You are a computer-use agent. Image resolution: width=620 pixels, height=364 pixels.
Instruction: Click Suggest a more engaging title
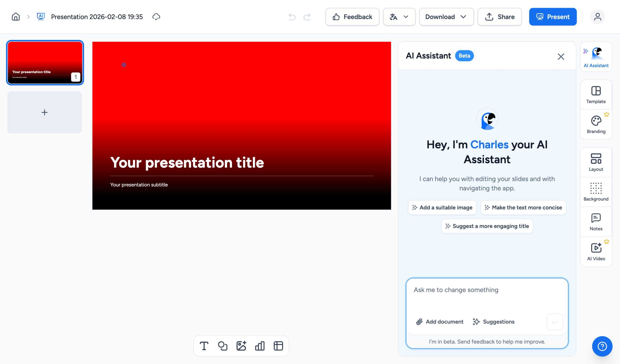pyautogui.click(x=487, y=226)
